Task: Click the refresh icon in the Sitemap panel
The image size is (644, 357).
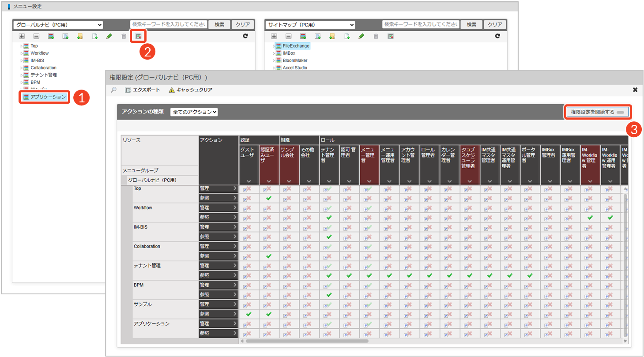Action: pos(497,36)
